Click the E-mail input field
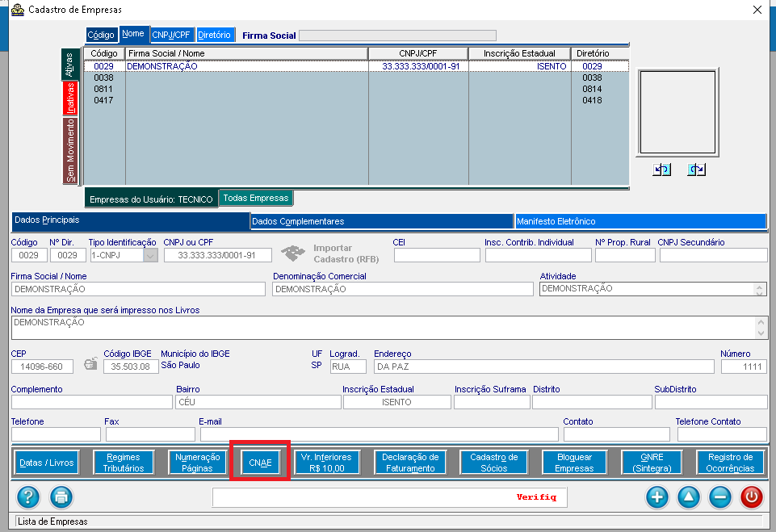 tap(379, 434)
